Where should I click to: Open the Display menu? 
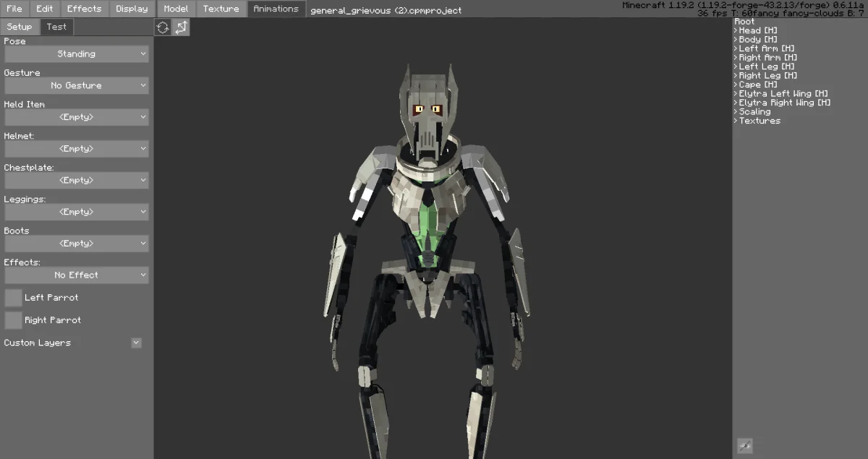[132, 9]
